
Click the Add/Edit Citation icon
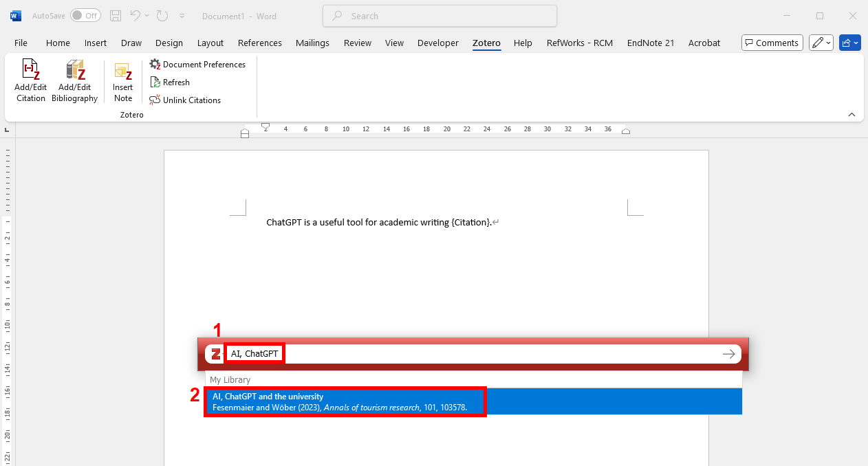[31, 71]
